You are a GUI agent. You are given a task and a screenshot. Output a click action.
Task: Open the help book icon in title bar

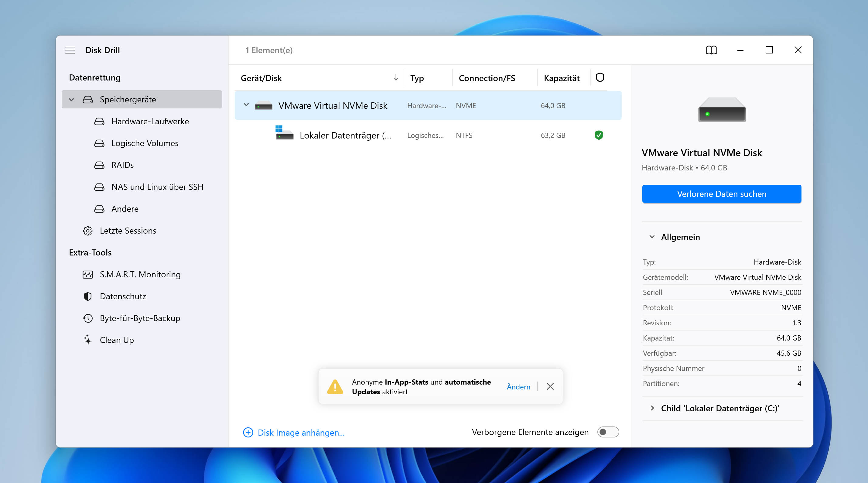pyautogui.click(x=711, y=50)
